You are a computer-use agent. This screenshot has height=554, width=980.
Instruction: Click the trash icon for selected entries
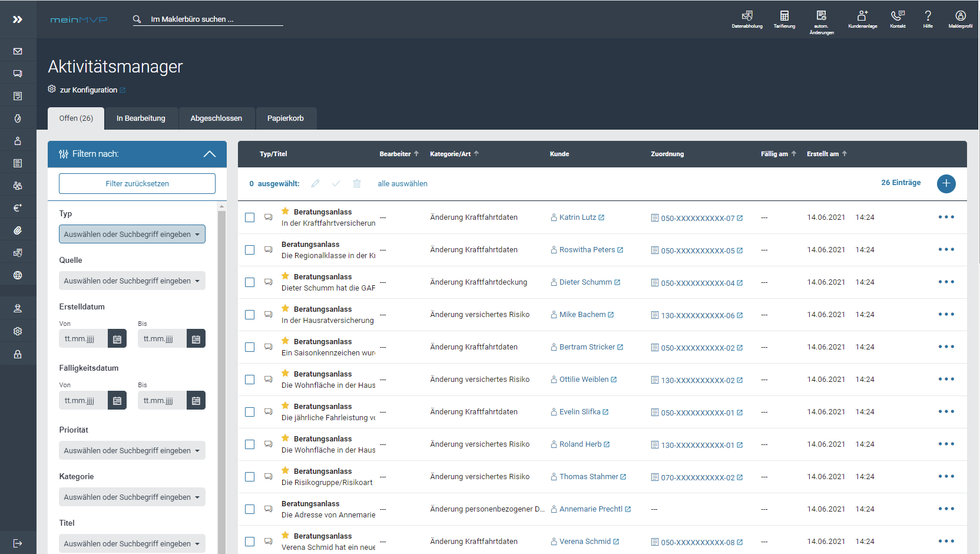(357, 183)
